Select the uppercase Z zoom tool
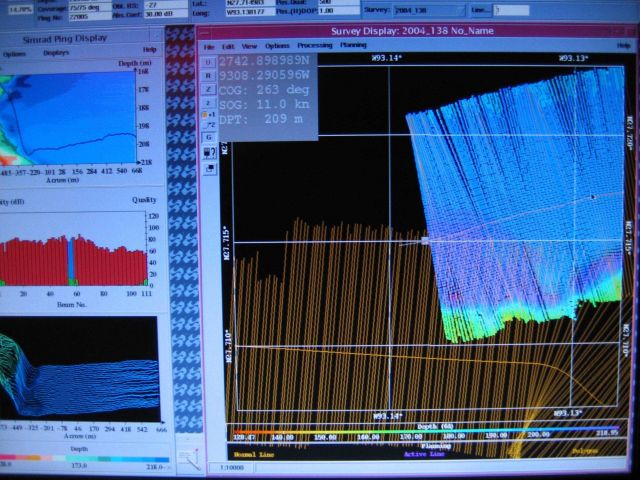The image size is (640, 480). pyautogui.click(x=209, y=89)
